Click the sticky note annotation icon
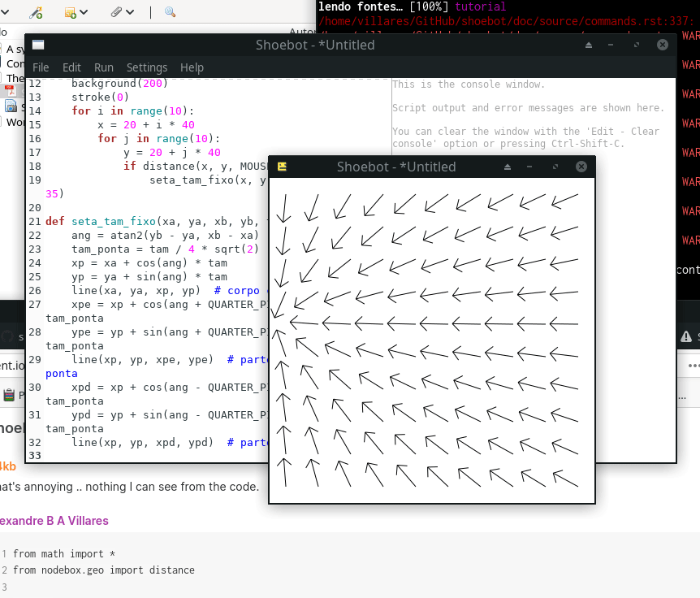 coord(71,12)
